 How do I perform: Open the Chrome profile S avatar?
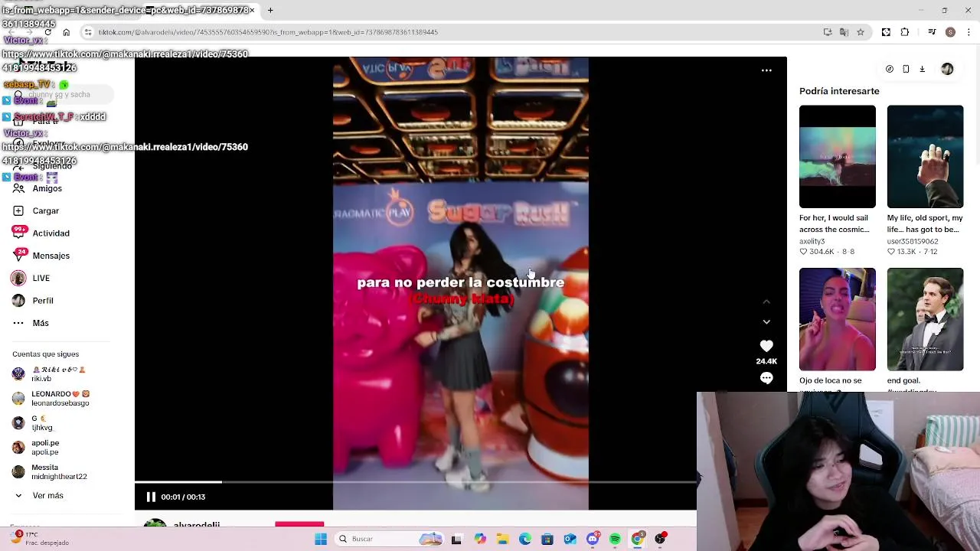click(950, 32)
